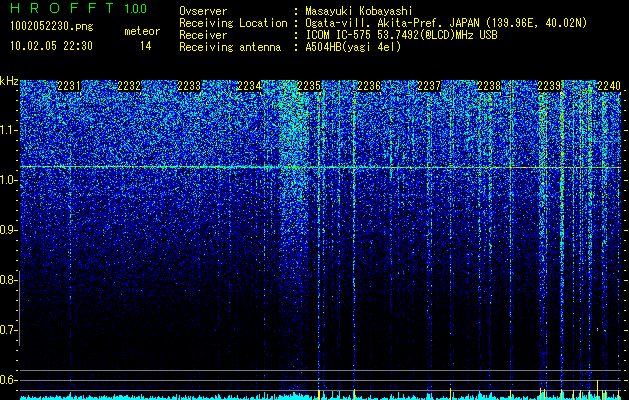
Task: Click the 2231 time marker label
Action: click(x=69, y=86)
